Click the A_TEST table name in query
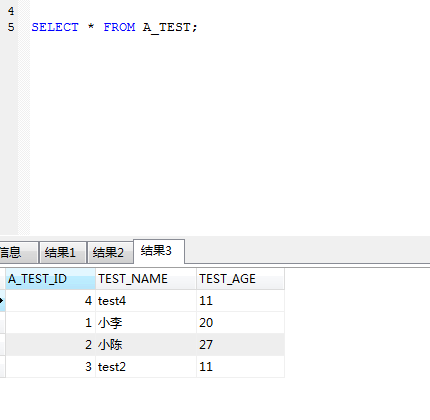This screenshot has width=430, height=420. pos(167,27)
